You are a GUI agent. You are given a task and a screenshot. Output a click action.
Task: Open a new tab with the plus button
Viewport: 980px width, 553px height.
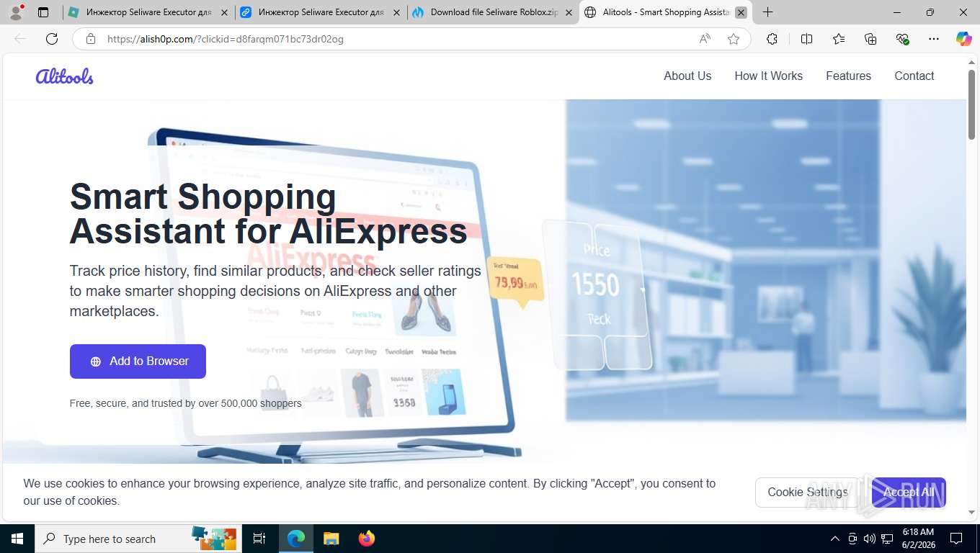tap(768, 12)
